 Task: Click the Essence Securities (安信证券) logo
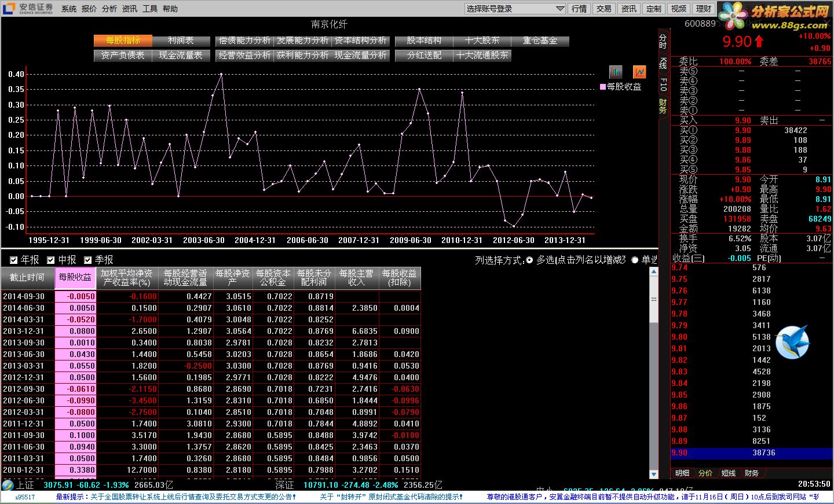click(x=29, y=8)
